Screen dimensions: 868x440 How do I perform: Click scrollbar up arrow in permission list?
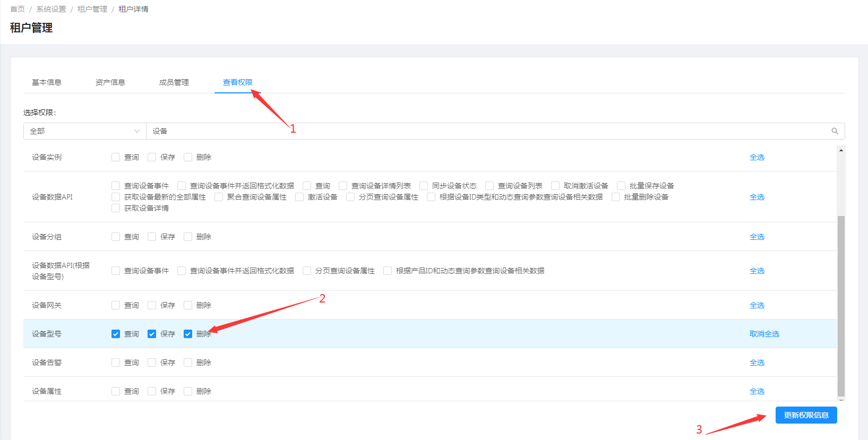[841, 151]
